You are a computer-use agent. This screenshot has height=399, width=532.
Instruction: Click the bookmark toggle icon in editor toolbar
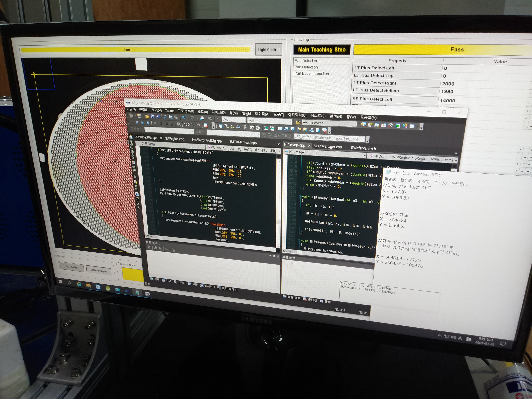(280, 129)
